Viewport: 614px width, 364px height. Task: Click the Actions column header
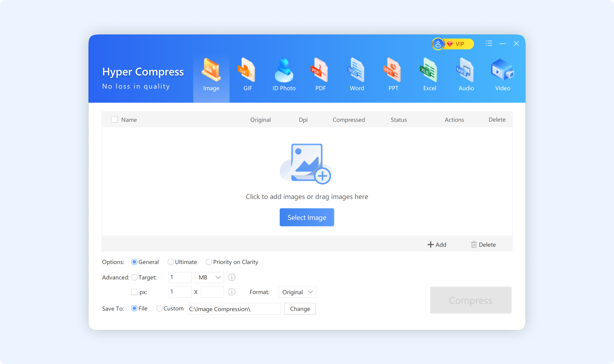454,120
